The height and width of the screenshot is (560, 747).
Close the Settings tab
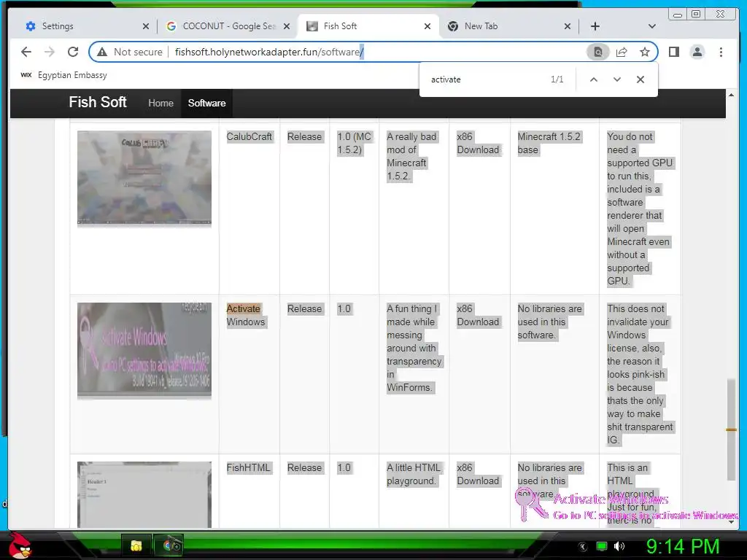(x=146, y=26)
